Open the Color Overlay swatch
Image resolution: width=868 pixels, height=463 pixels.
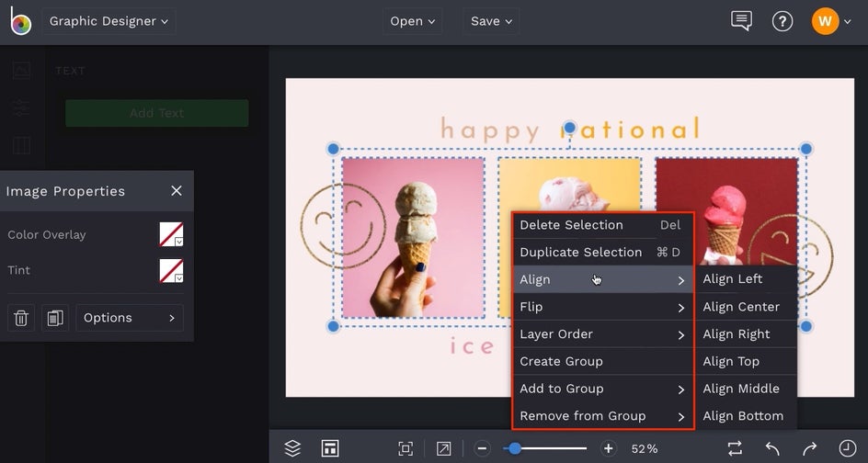(x=172, y=234)
